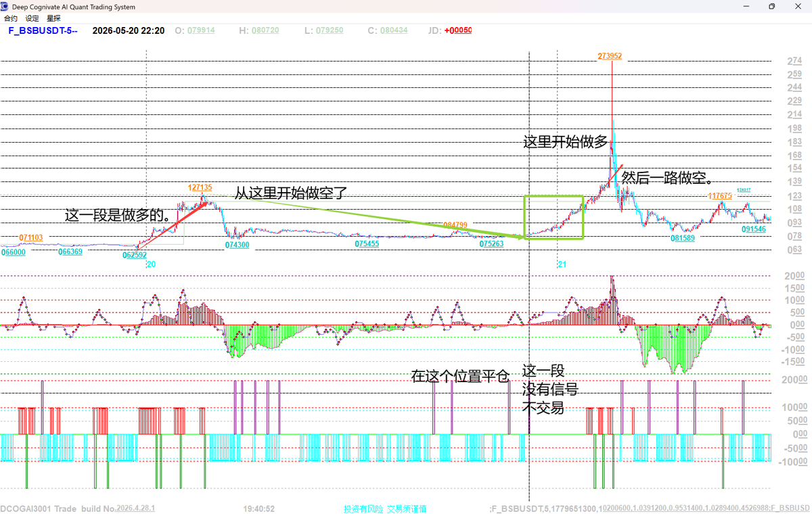Click the F_BSBUSDT-5-- symbol label
The image size is (812, 514).
tap(42, 31)
